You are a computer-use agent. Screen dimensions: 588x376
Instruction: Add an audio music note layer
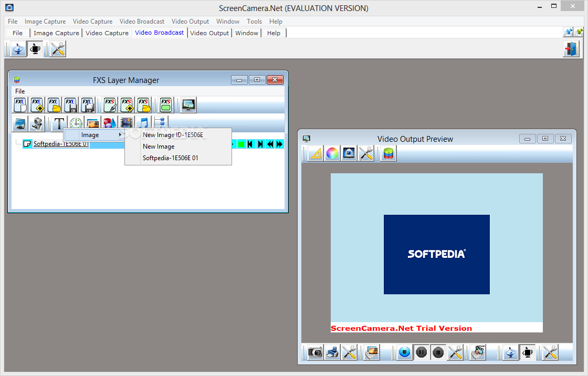tap(144, 122)
